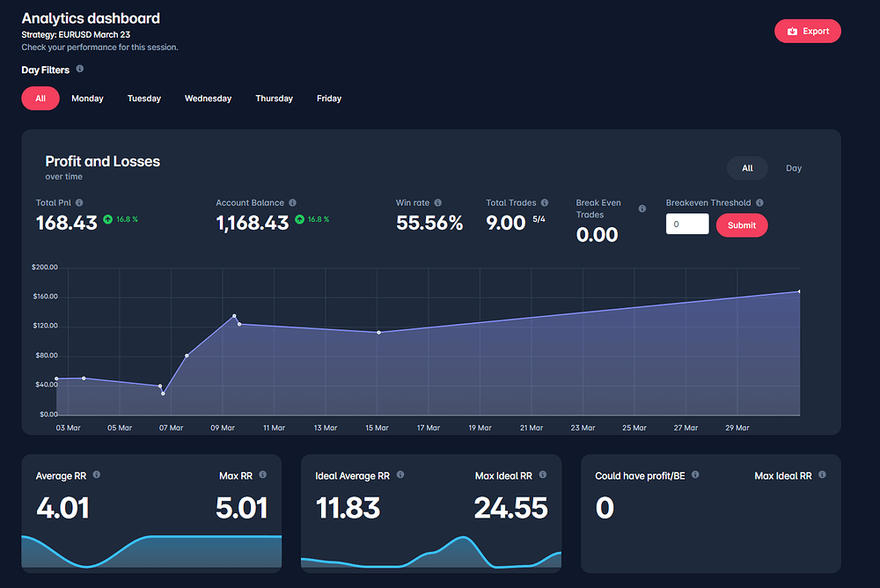Submit the breakeven threshold value
Screen dimensions: 880x588
(741, 225)
